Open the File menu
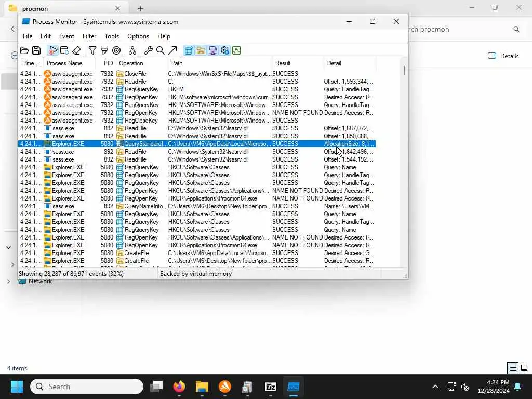This screenshot has height=399, width=532. click(28, 36)
